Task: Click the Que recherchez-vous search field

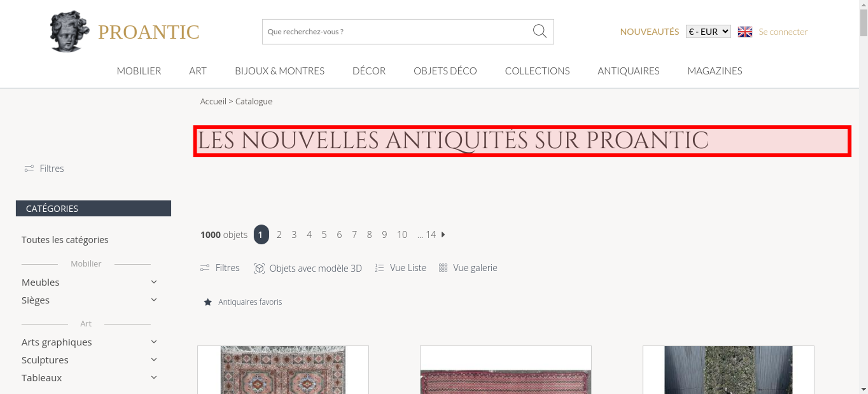Action: [397, 32]
